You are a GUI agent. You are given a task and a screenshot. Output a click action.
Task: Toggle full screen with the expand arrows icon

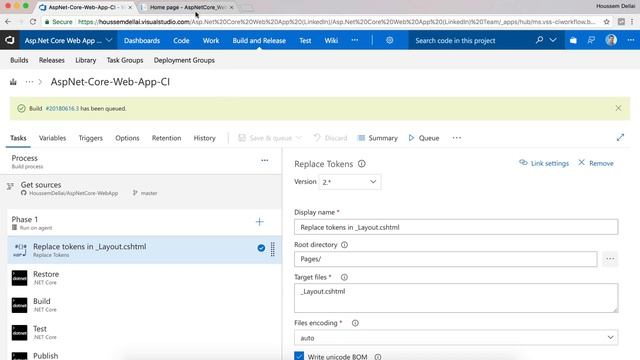[620, 138]
